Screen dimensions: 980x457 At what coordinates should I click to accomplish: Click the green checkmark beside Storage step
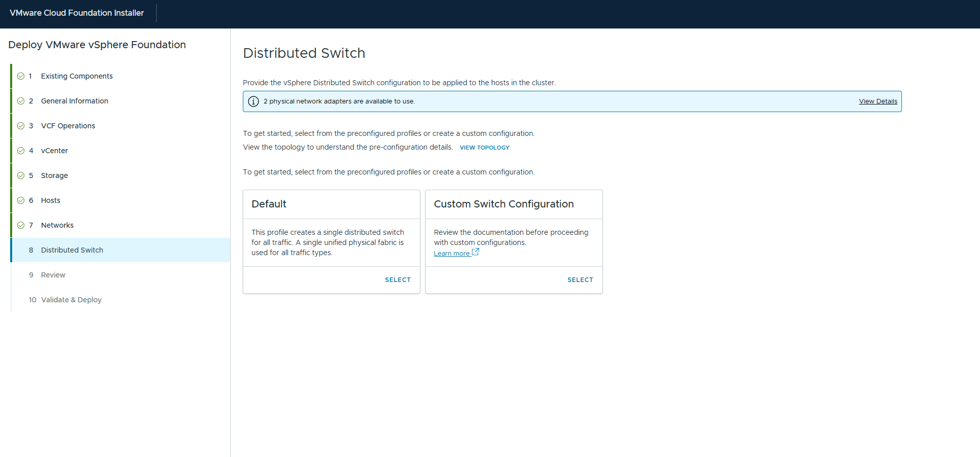click(x=21, y=175)
